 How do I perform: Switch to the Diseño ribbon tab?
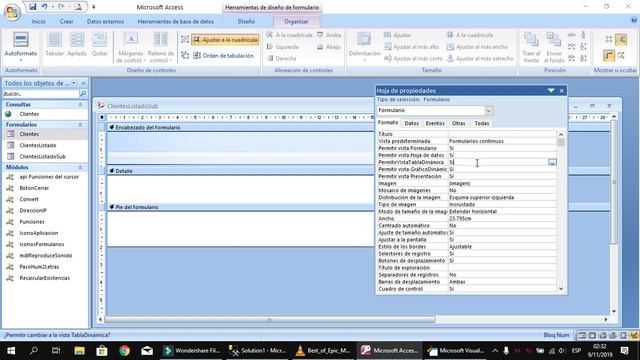(246, 21)
